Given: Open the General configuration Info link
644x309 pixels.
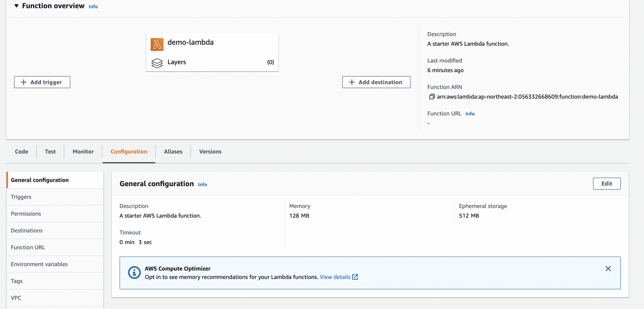Looking at the screenshot, I should tap(202, 185).
